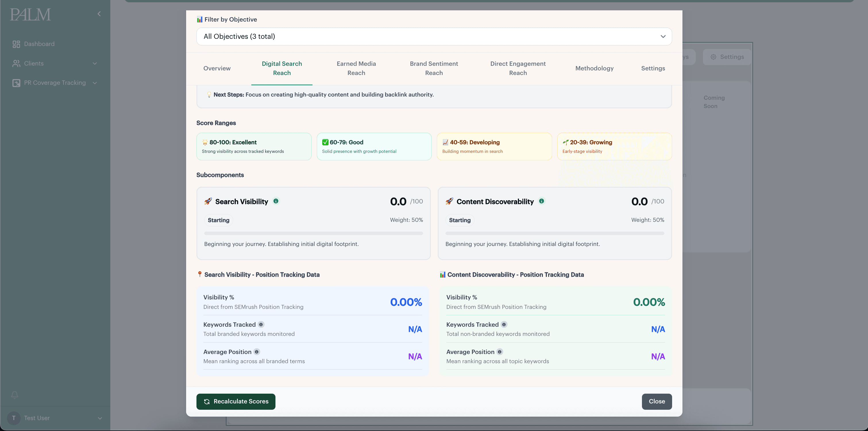Click the Search Visibility Starting badge

[218, 220]
